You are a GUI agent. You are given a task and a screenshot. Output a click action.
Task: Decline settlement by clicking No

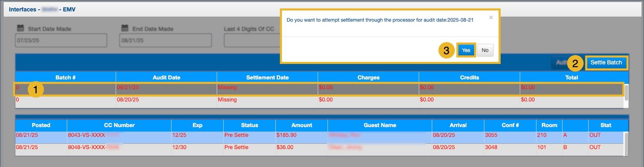485,50
